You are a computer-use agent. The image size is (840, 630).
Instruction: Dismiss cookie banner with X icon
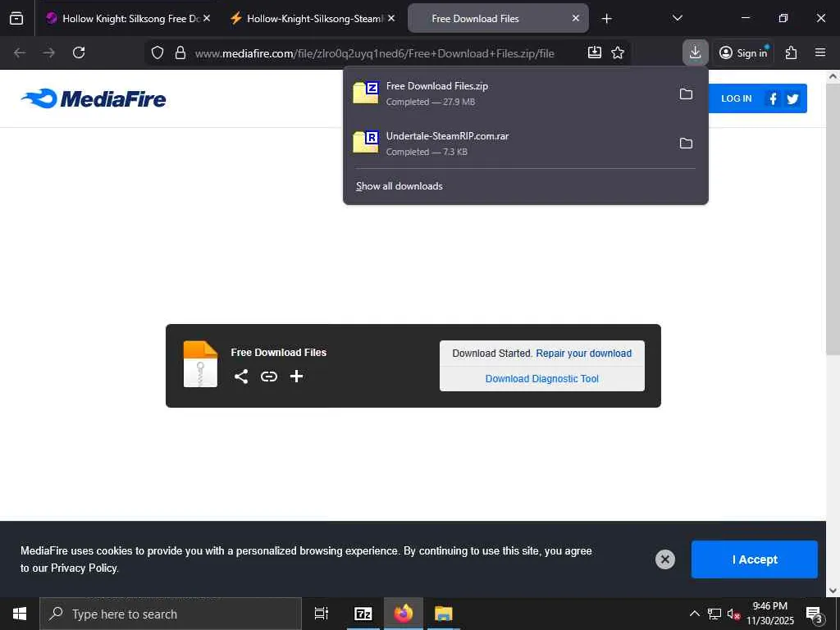click(664, 559)
